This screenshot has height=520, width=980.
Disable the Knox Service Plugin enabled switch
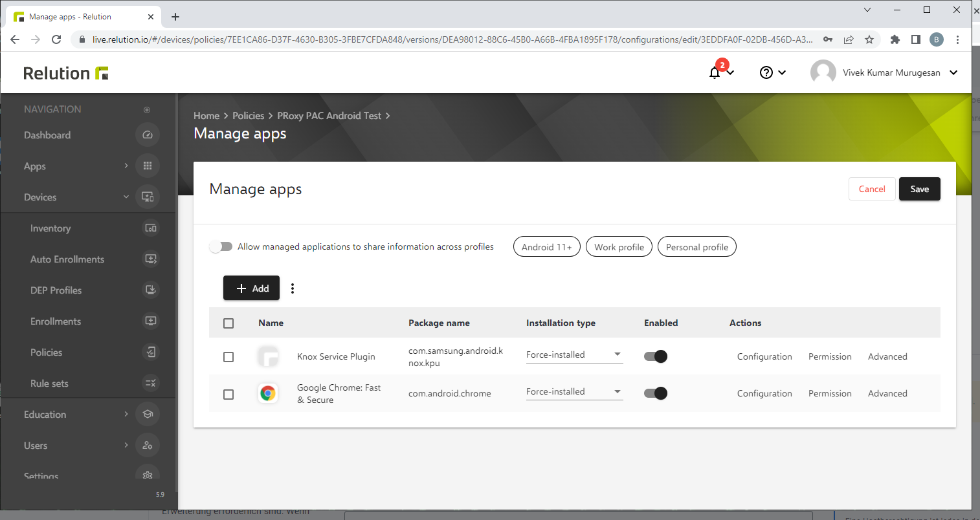coord(656,356)
